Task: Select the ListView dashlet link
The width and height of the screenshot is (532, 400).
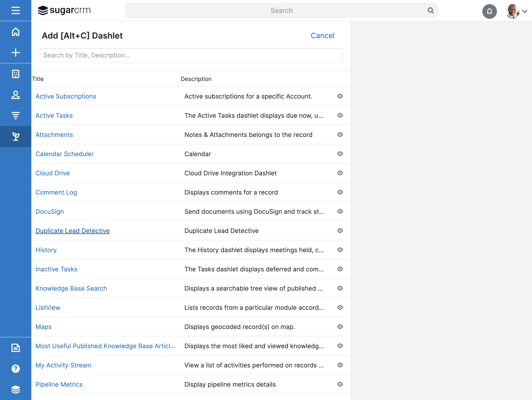Action: (x=48, y=308)
